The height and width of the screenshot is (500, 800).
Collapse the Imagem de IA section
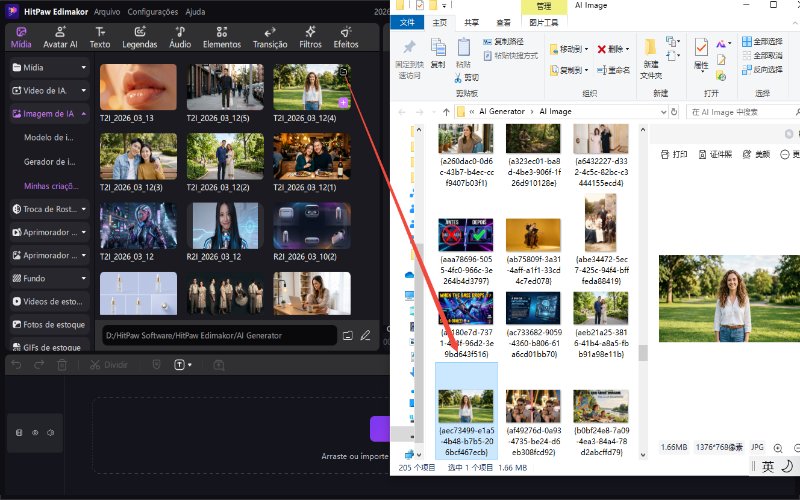click(84, 114)
